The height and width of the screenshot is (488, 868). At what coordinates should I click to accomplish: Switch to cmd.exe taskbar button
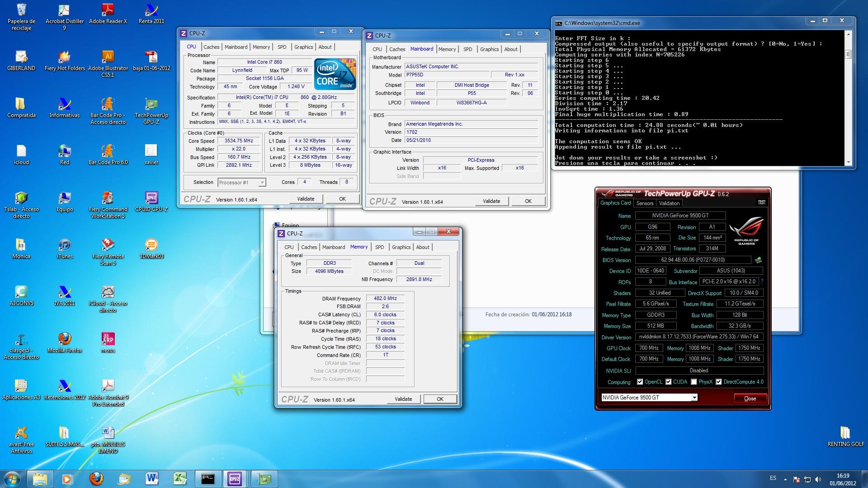(208, 479)
